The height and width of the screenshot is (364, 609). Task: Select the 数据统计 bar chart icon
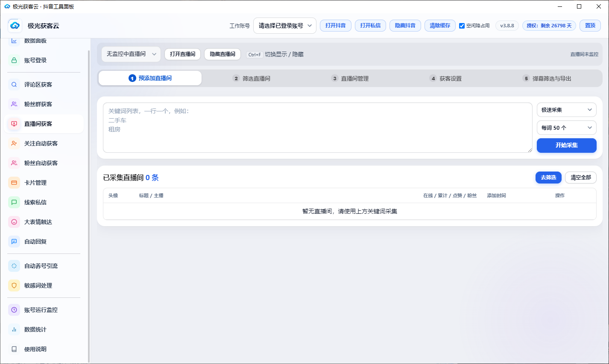(14, 329)
